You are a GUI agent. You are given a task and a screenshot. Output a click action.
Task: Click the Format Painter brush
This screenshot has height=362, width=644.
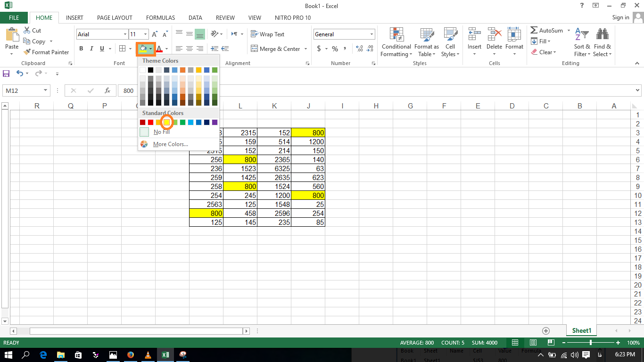27,52
